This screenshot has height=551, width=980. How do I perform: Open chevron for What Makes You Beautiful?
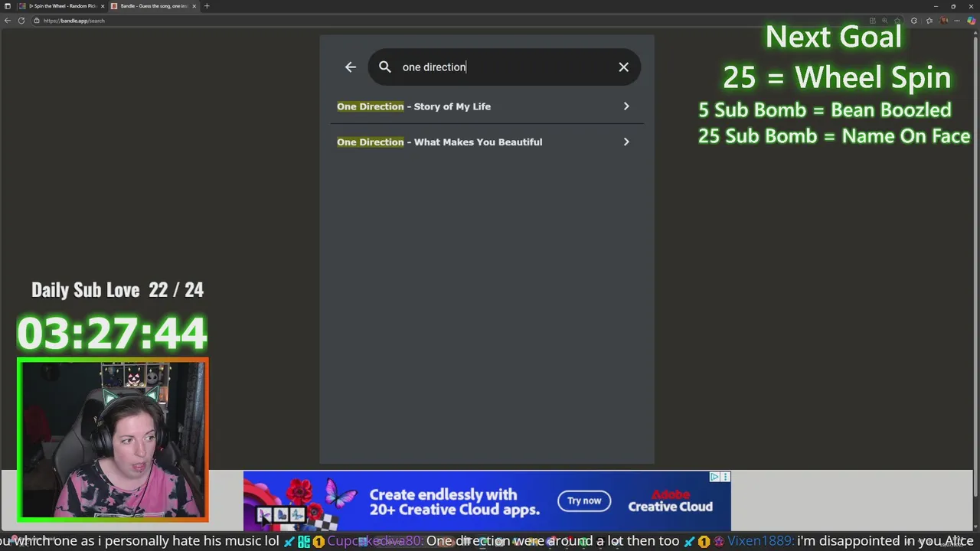pos(626,142)
